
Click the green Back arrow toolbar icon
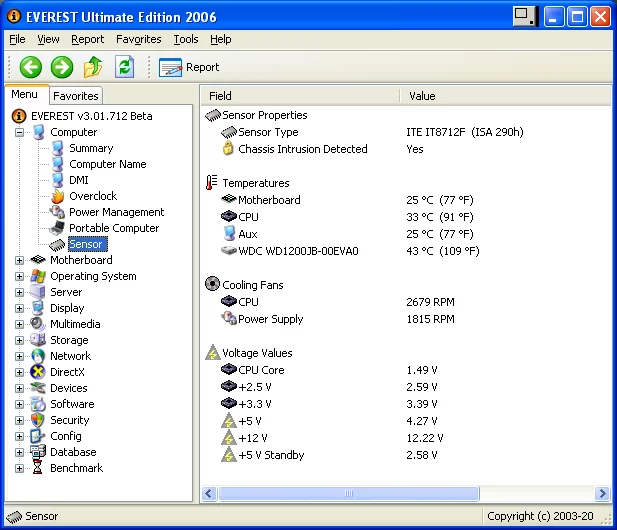click(x=30, y=67)
